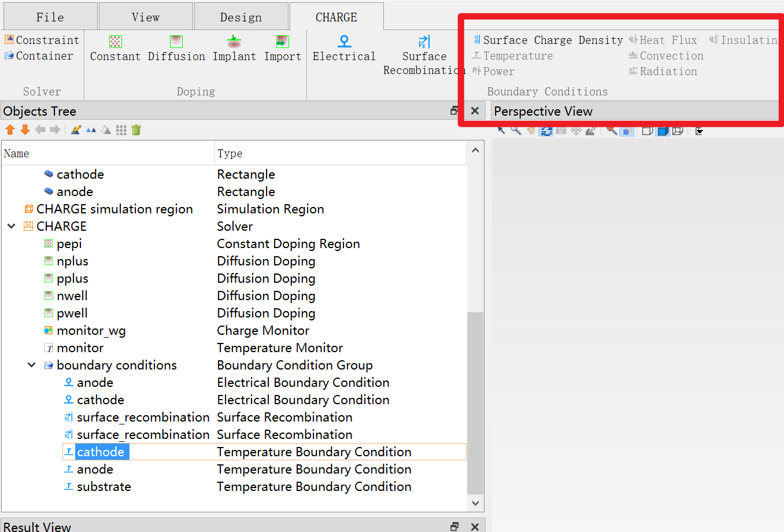The image size is (784, 532).
Task: Select the boundary conditions group row
Action: (234, 365)
